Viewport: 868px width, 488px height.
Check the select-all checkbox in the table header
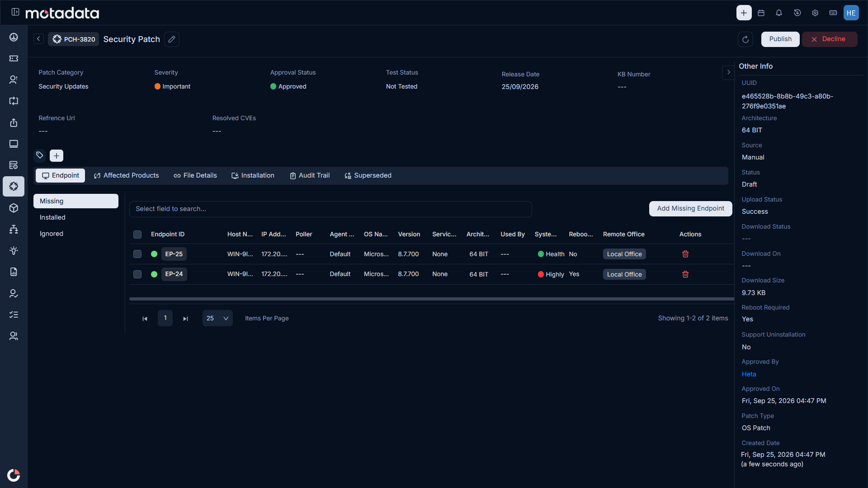pyautogui.click(x=137, y=234)
